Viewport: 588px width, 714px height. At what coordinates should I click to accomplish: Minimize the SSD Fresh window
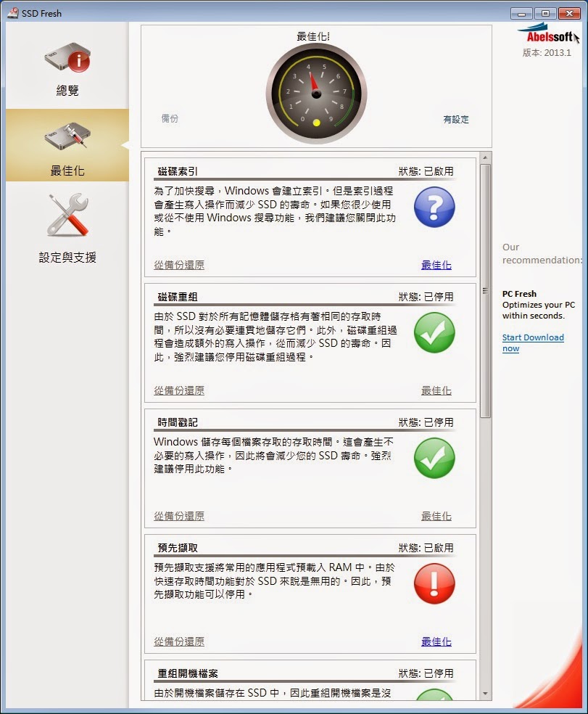(521, 14)
